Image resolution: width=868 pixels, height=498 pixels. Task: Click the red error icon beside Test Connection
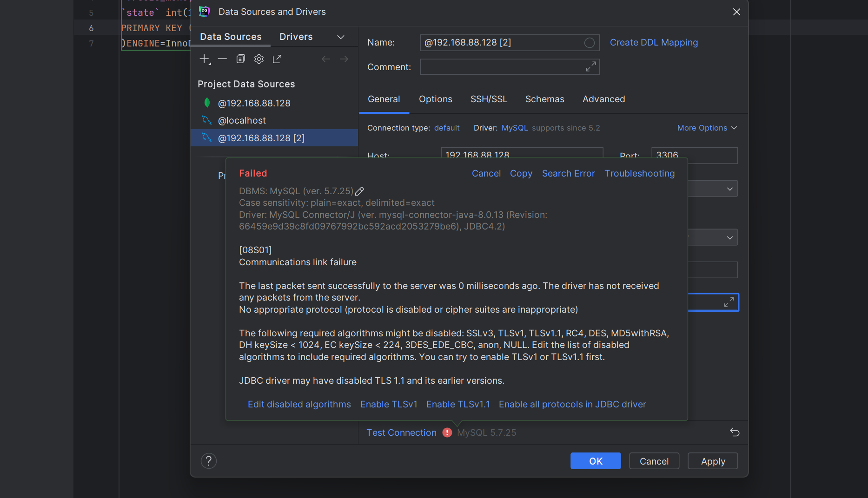[x=447, y=432]
